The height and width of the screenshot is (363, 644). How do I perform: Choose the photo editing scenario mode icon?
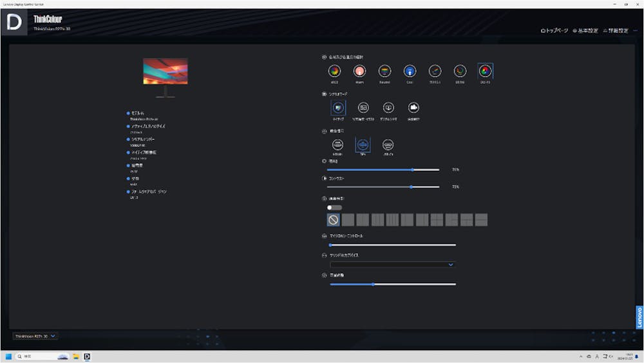[x=363, y=108]
